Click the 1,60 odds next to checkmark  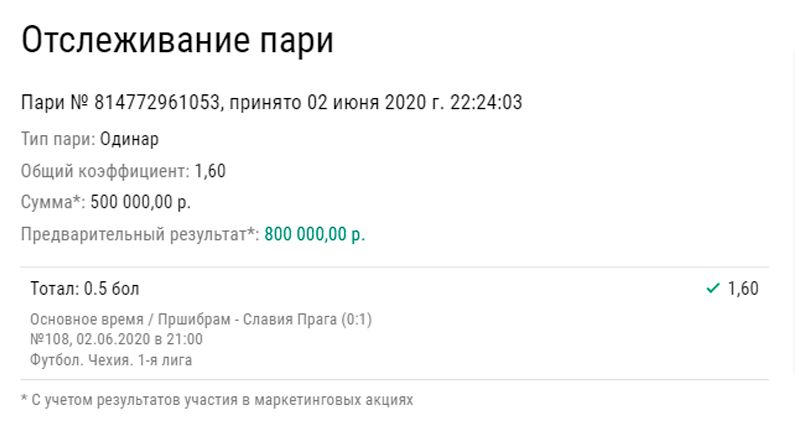(x=743, y=289)
